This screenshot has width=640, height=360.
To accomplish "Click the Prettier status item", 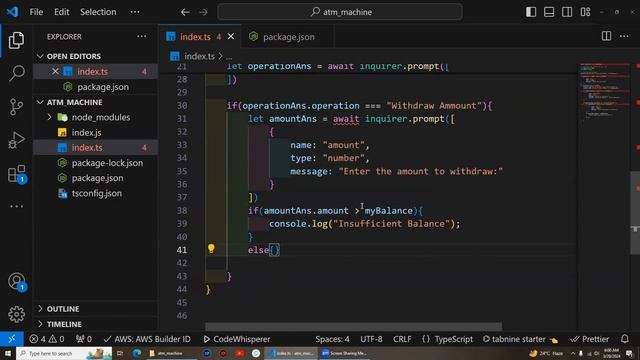I will click(589, 339).
